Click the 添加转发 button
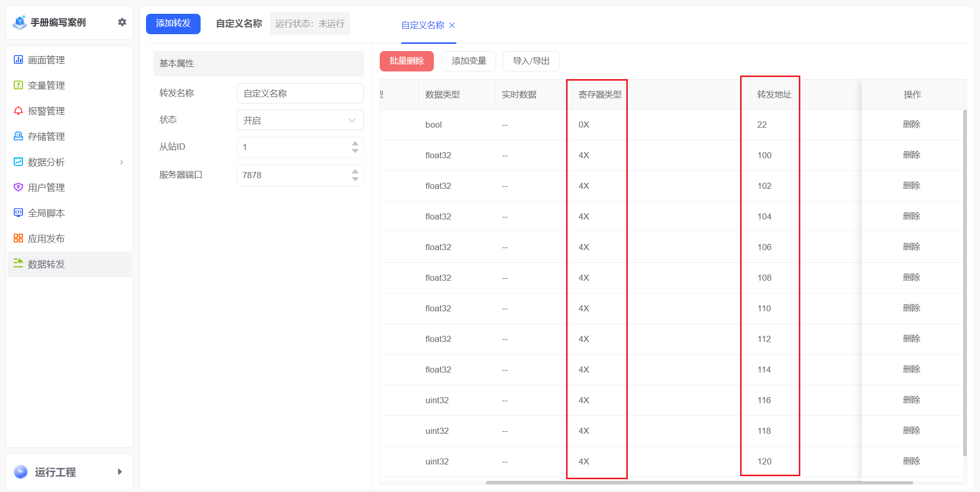 click(x=173, y=23)
